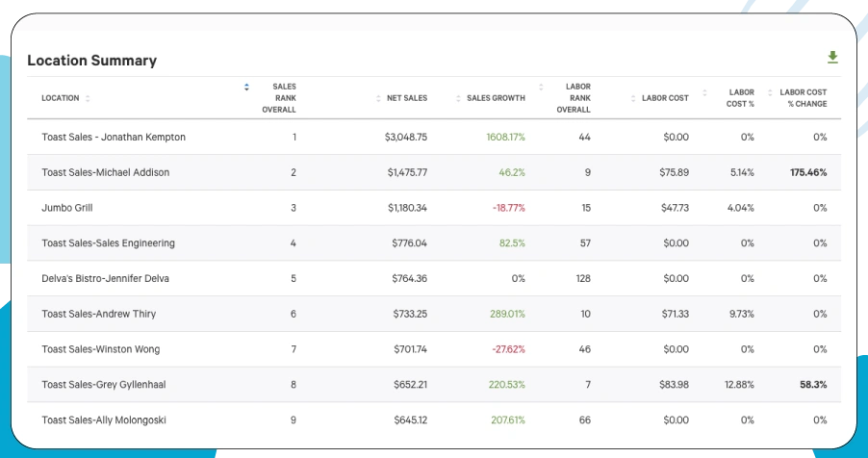
Task: Click the Location Summary heading
Action: (x=91, y=60)
